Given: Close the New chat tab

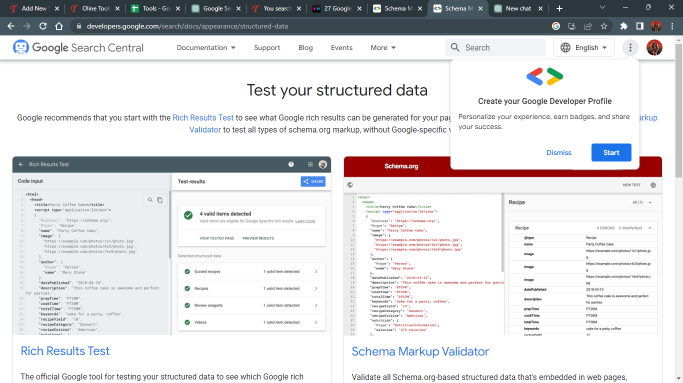Looking at the screenshot, I should 540,8.
